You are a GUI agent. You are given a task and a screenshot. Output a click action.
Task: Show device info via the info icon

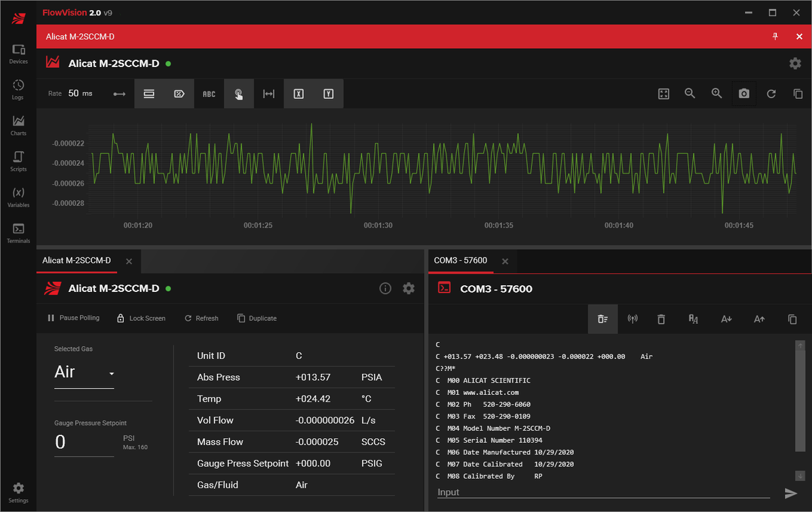click(386, 289)
